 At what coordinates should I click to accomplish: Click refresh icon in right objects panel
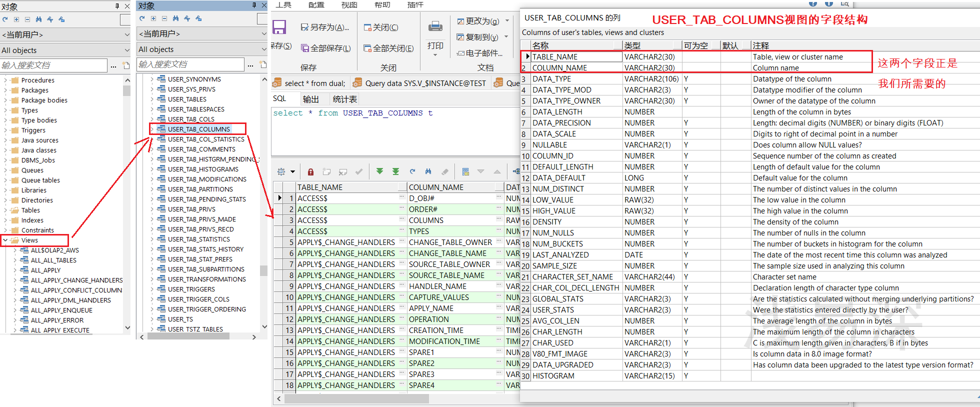click(142, 18)
